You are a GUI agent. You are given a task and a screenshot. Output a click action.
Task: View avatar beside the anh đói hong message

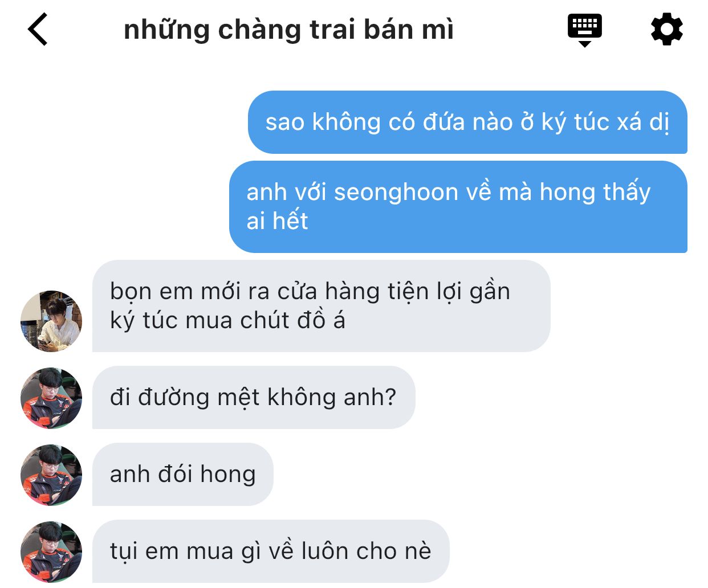[51, 475]
